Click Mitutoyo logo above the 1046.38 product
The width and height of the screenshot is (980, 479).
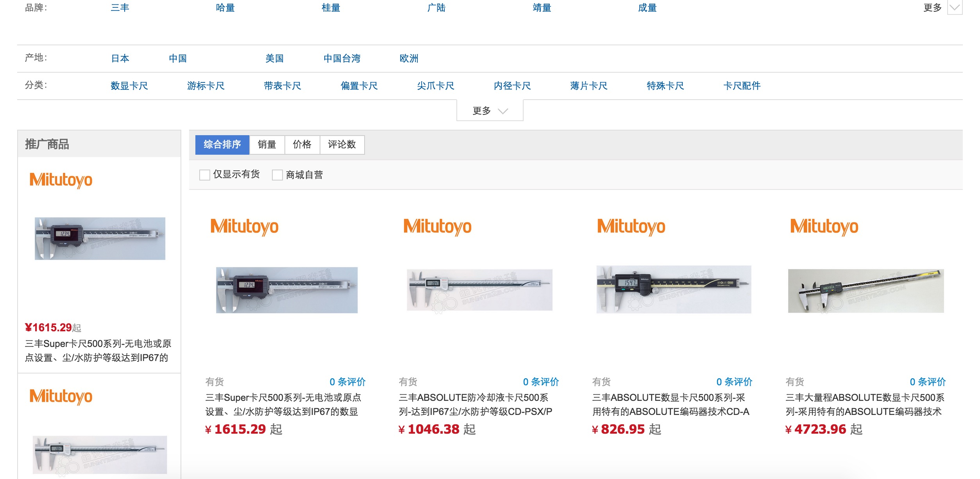(x=437, y=227)
